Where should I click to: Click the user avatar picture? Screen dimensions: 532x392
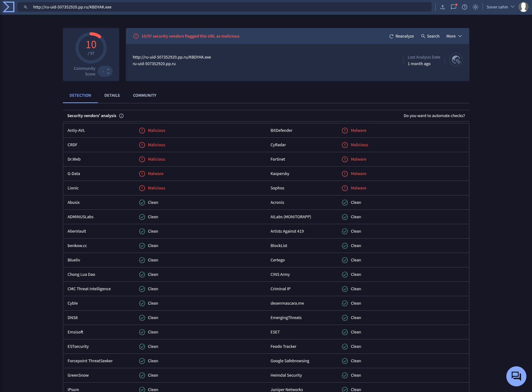tap(524, 7)
